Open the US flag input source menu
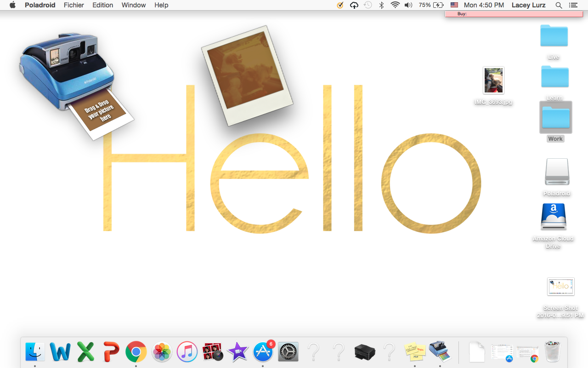 coord(454,5)
